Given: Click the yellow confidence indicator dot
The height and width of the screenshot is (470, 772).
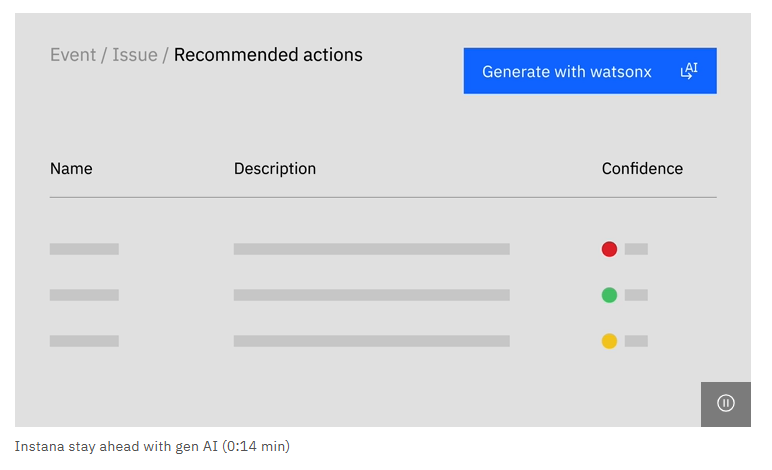Looking at the screenshot, I should [x=609, y=341].
